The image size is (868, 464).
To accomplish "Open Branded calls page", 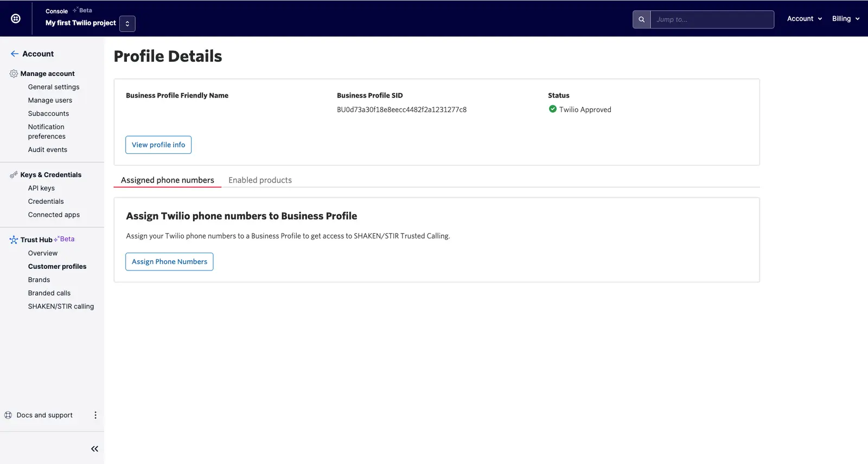I will click(x=49, y=293).
